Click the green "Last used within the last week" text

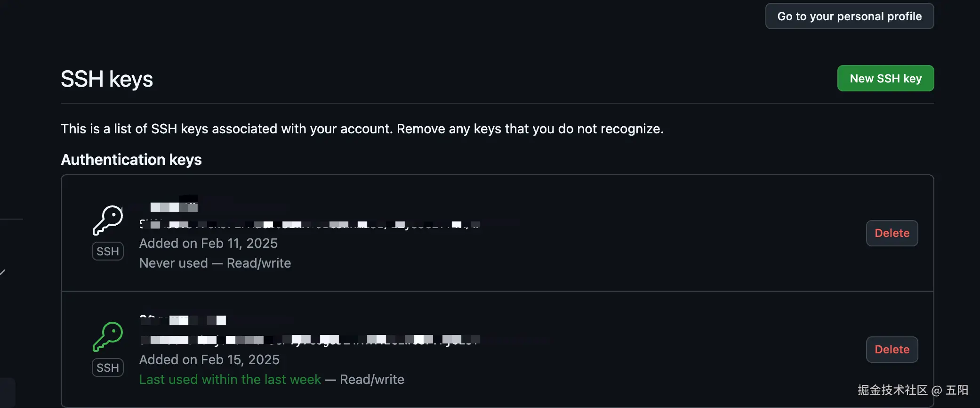click(x=230, y=379)
